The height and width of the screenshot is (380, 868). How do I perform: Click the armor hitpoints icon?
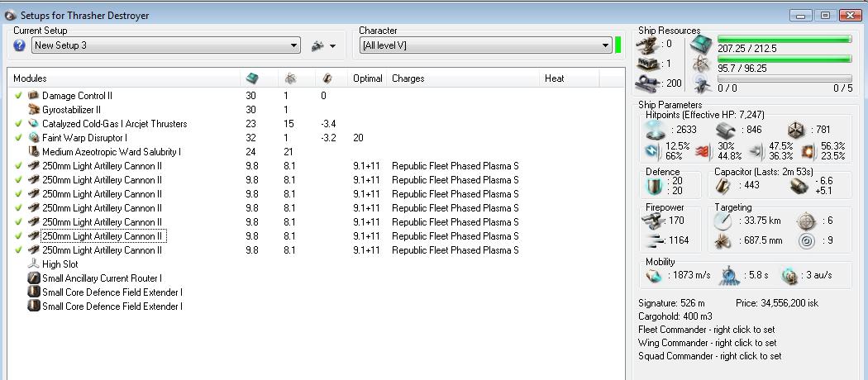tap(726, 131)
